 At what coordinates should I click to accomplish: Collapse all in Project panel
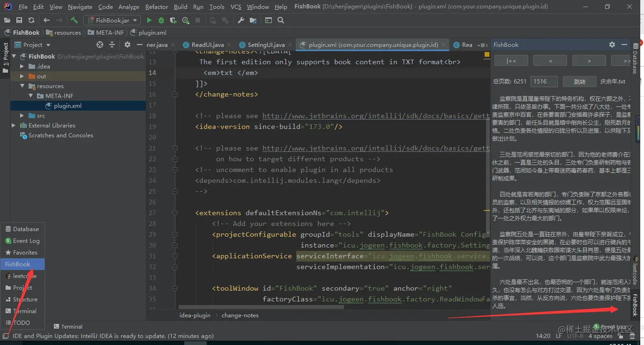112,45
